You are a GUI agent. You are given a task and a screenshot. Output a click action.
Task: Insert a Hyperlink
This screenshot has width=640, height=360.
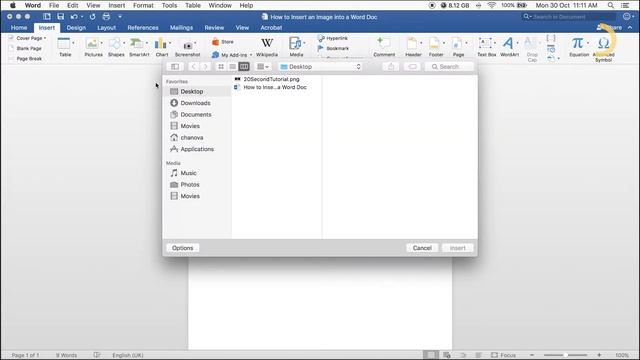(x=333, y=38)
